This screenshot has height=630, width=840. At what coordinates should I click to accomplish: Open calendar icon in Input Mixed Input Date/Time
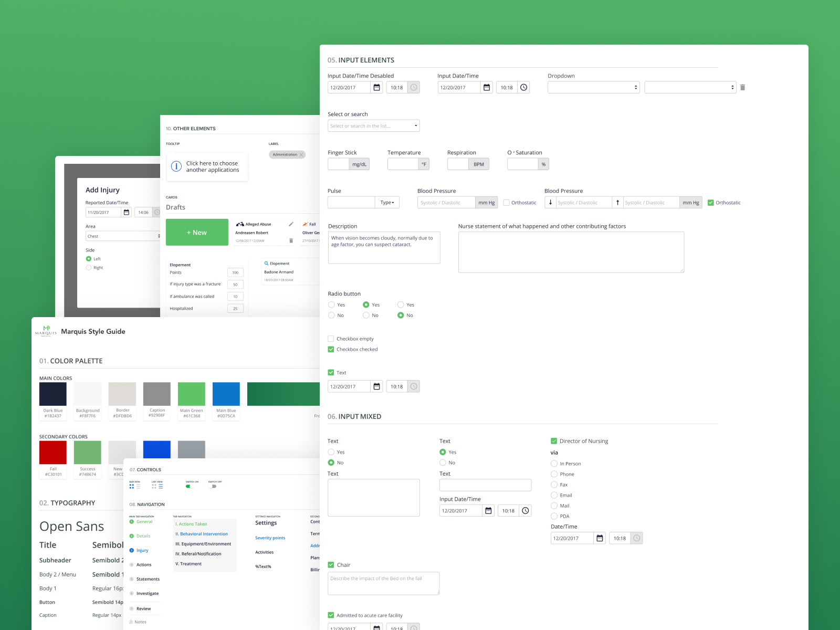pos(488,510)
